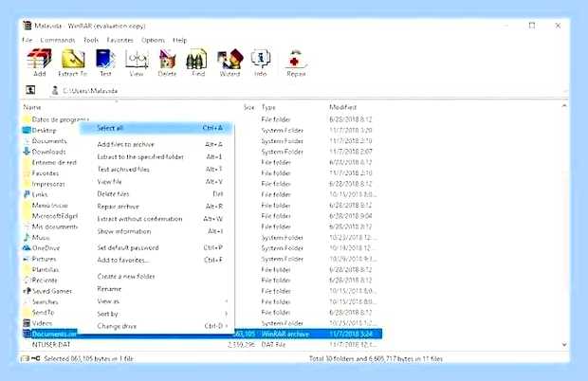Click the Pictures folder icon

click(x=27, y=259)
